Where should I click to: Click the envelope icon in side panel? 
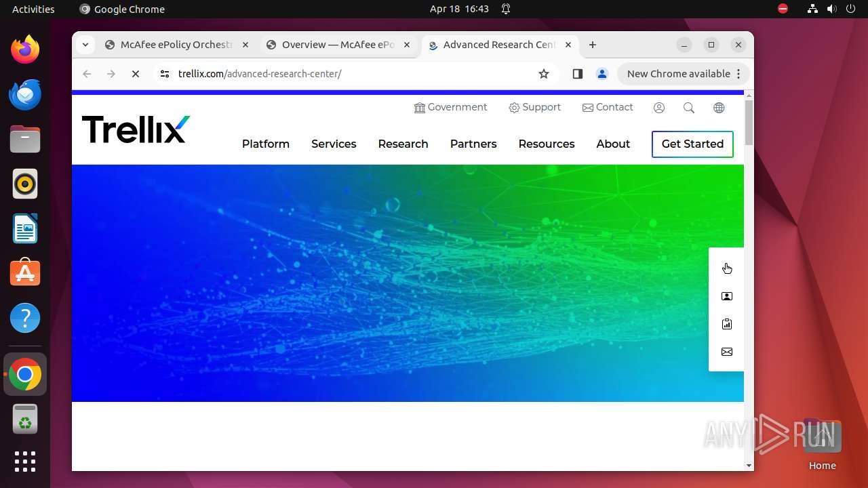(727, 352)
